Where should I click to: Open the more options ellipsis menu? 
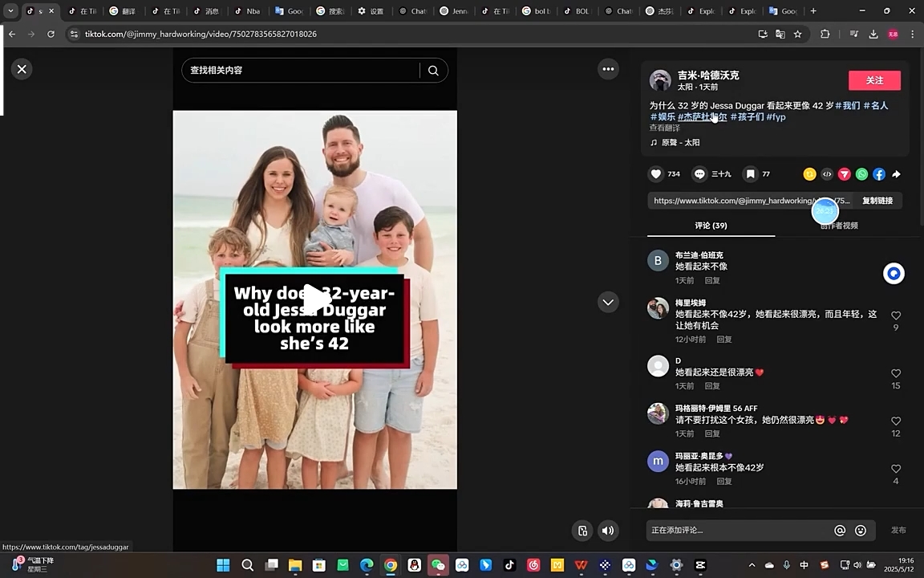[x=608, y=69]
